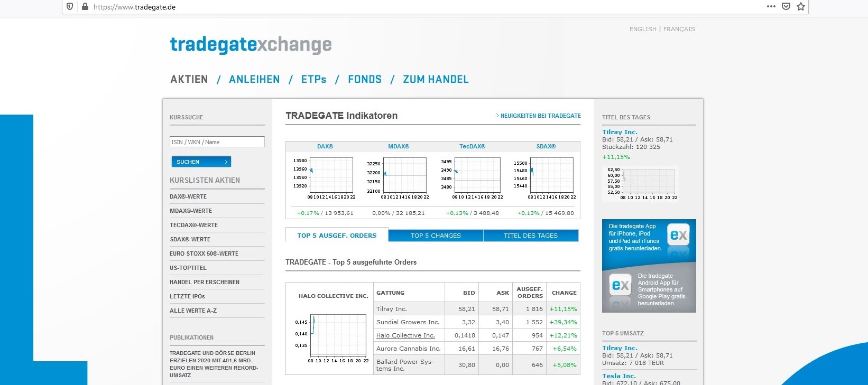The height and width of the screenshot is (385, 868).
Task: Open NEUIGKEITEN BEI TRADEGATE link
Action: [538, 116]
